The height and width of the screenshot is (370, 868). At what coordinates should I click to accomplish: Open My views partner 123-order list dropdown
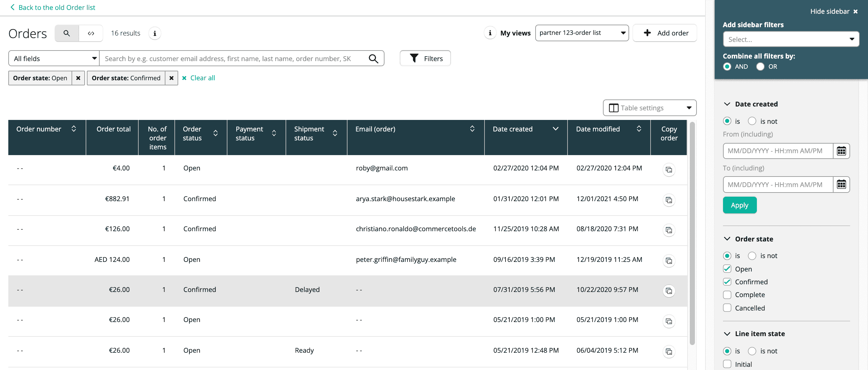582,33
